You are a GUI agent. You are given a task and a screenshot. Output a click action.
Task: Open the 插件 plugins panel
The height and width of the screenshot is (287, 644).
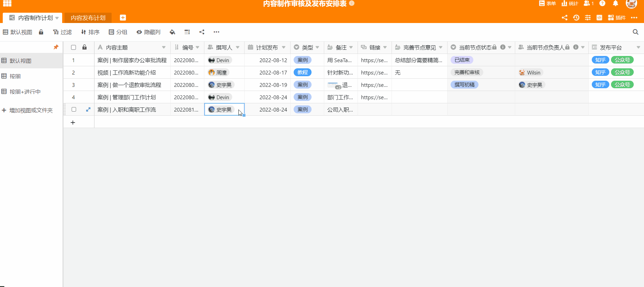(x=617, y=18)
